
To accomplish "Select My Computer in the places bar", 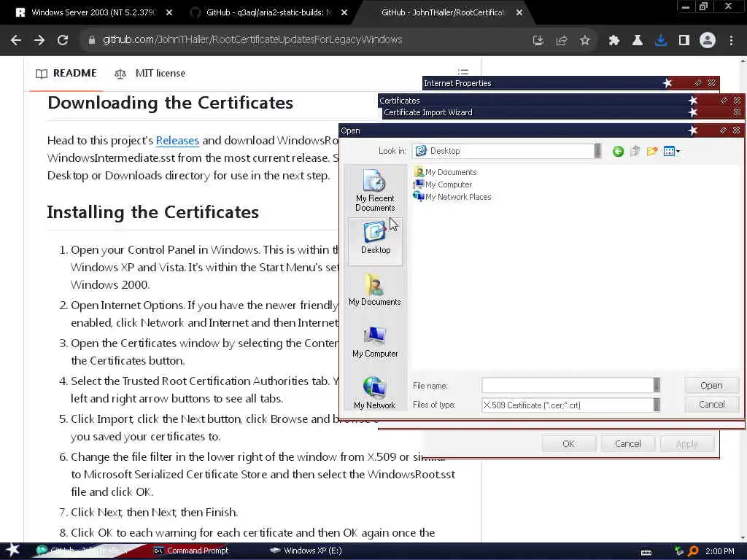I will tap(375, 341).
